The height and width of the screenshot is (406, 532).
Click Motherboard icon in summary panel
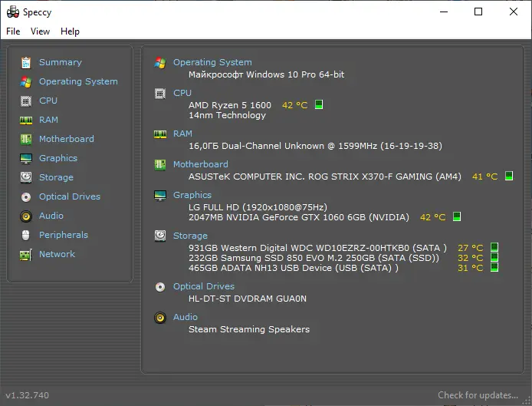pyautogui.click(x=159, y=165)
